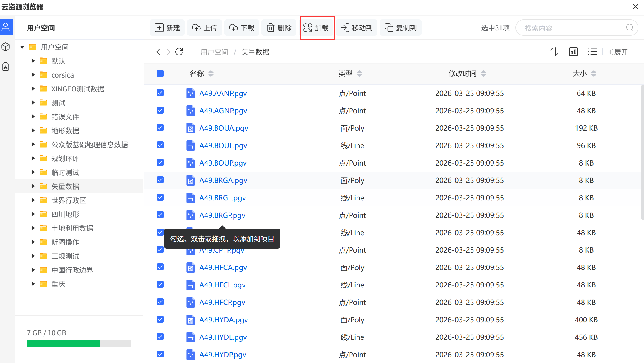The image size is (644, 363).
Task: Expand the 地形数据 folder arrow
Action: click(x=33, y=130)
